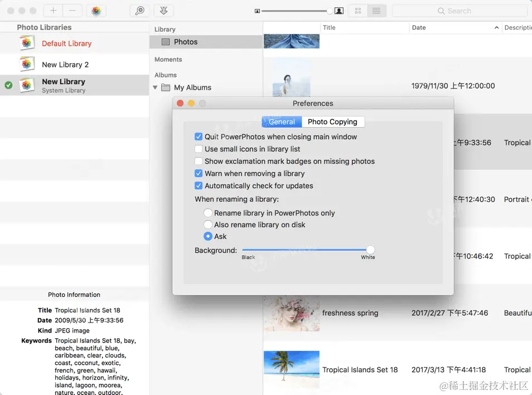Click Title value in Photo Information panel
532x395 pixels.
pyautogui.click(x=88, y=310)
